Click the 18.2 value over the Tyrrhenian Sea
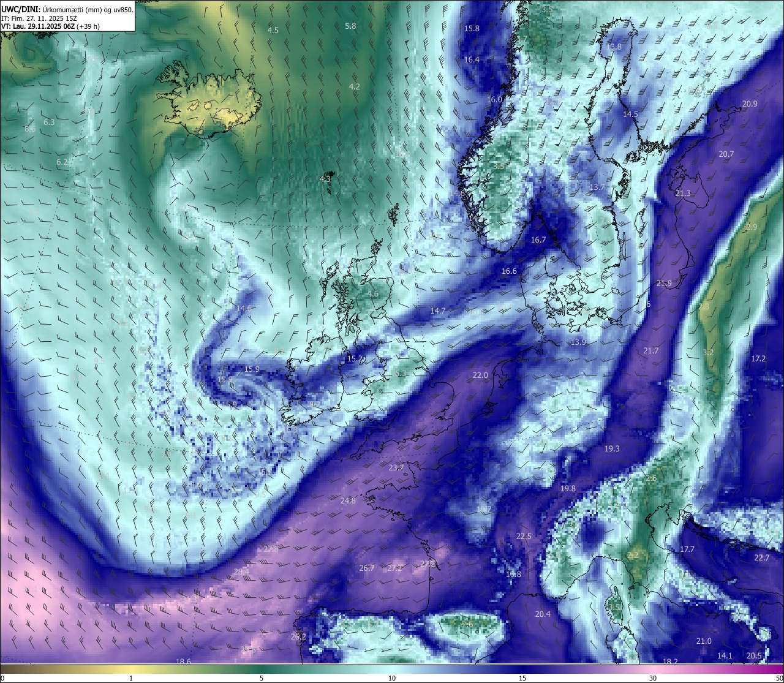The width and height of the screenshot is (784, 683). (x=670, y=662)
